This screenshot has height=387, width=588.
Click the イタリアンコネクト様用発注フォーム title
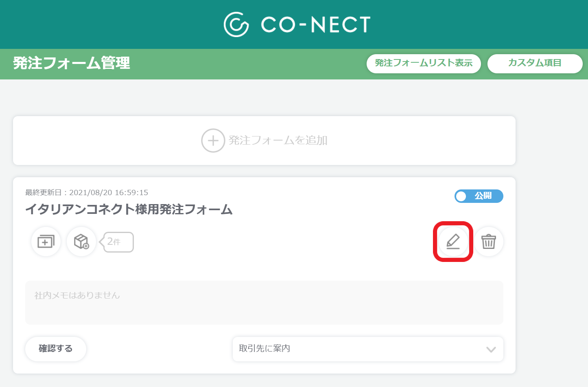[x=129, y=209]
